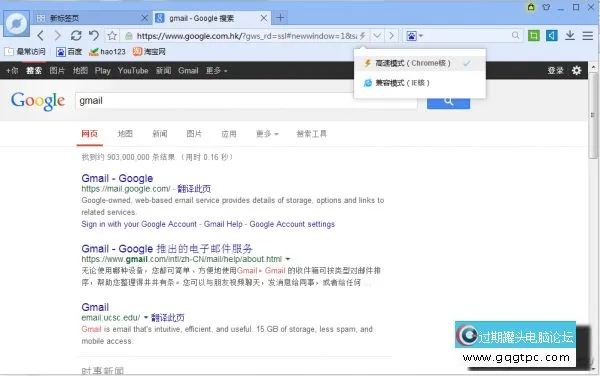Open the browser hamburger menu

(x=588, y=36)
